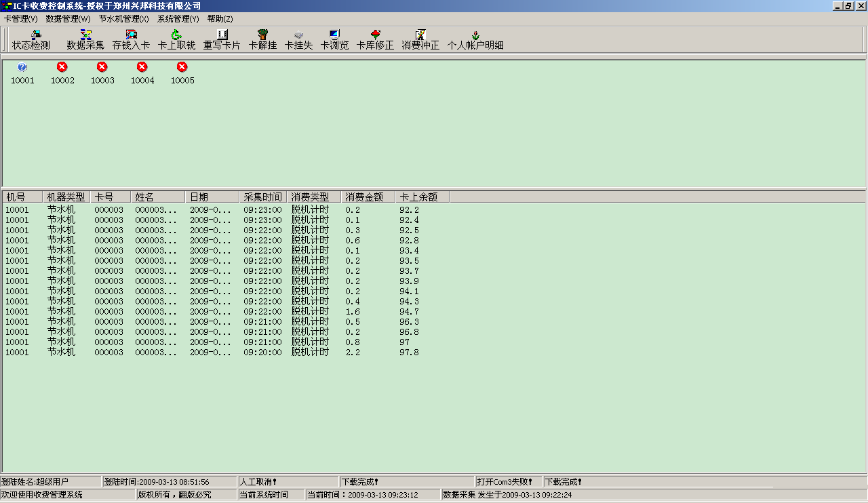Open the 消费冲正 reversal tool
The width and height of the screenshot is (868, 503).
[420, 40]
